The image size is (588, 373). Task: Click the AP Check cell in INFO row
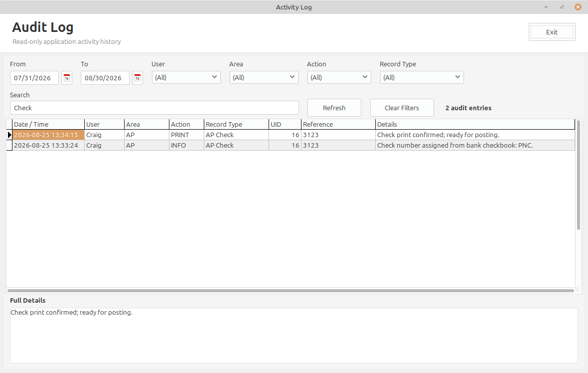236,145
